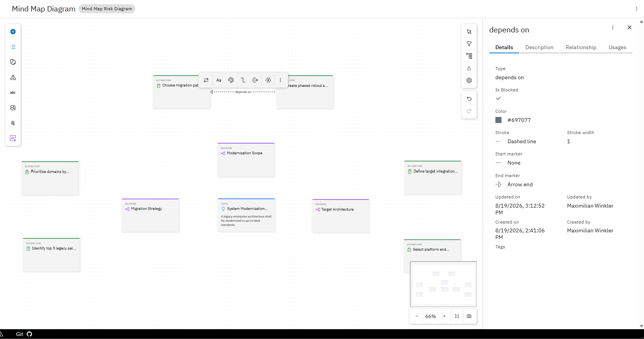
Task: Open the Usages tab
Action: tap(617, 47)
